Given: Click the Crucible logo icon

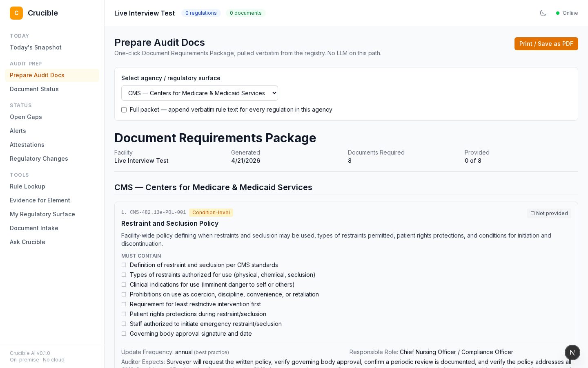Looking at the screenshot, I should click(16, 13).
